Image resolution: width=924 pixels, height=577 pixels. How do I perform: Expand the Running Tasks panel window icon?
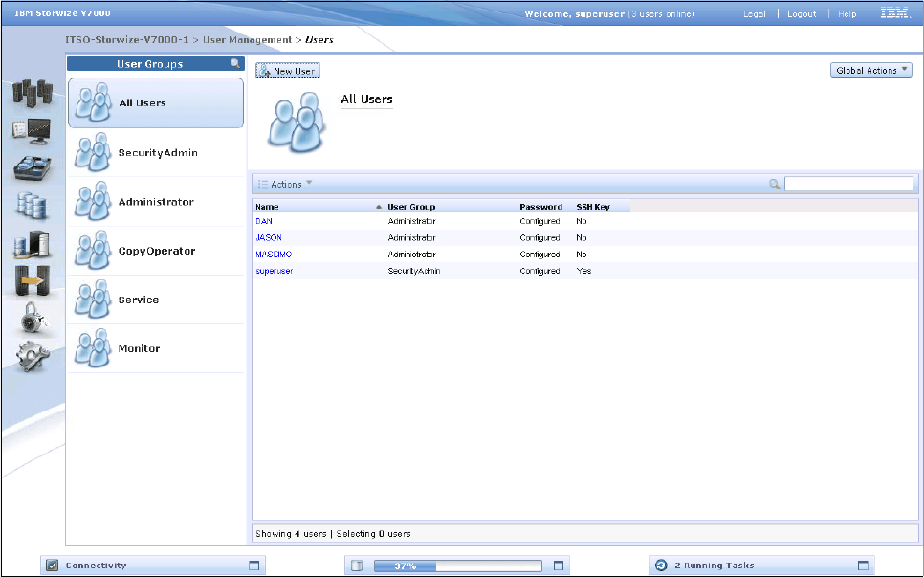tap(862, 566)
